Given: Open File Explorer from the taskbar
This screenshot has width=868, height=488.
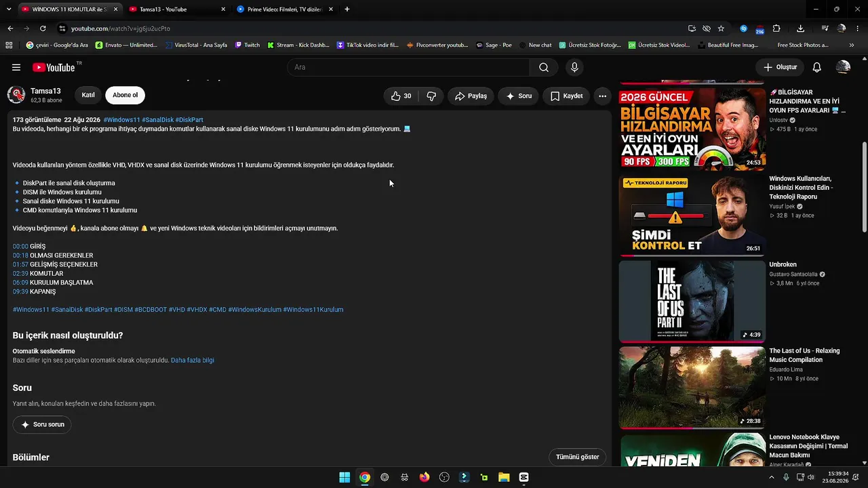Looking at the screenshot, I should tap(504, 477).
